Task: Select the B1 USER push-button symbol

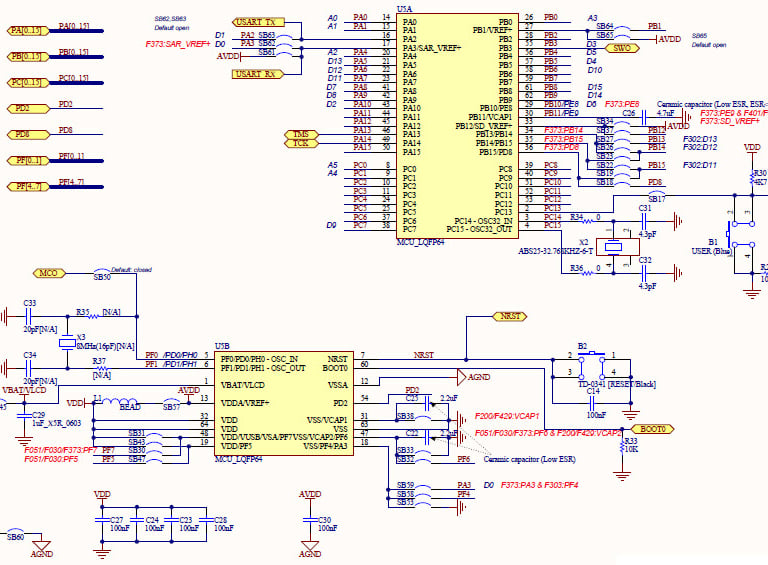Action: pyautogui.click(x=740, y=234)
